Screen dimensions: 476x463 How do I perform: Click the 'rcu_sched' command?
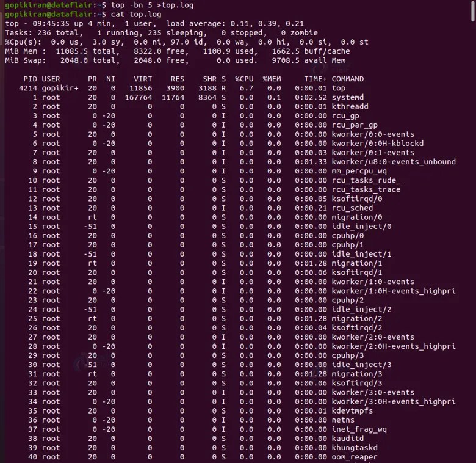coord(352,208)
